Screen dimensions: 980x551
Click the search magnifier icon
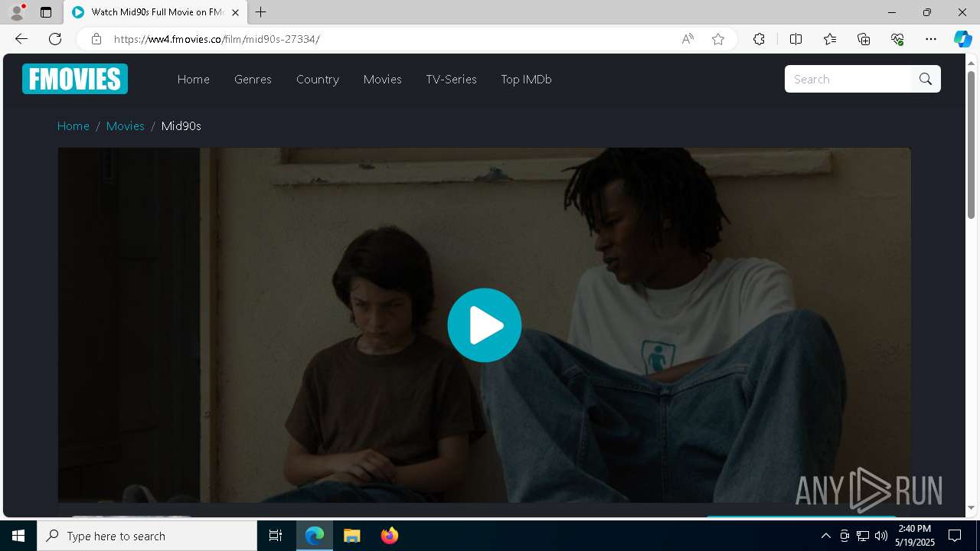926,79
